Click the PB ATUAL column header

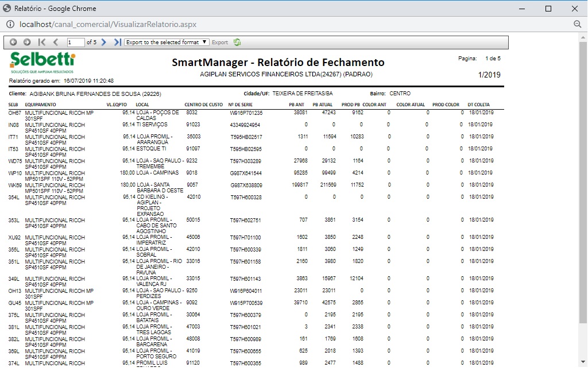coord(323,105)
